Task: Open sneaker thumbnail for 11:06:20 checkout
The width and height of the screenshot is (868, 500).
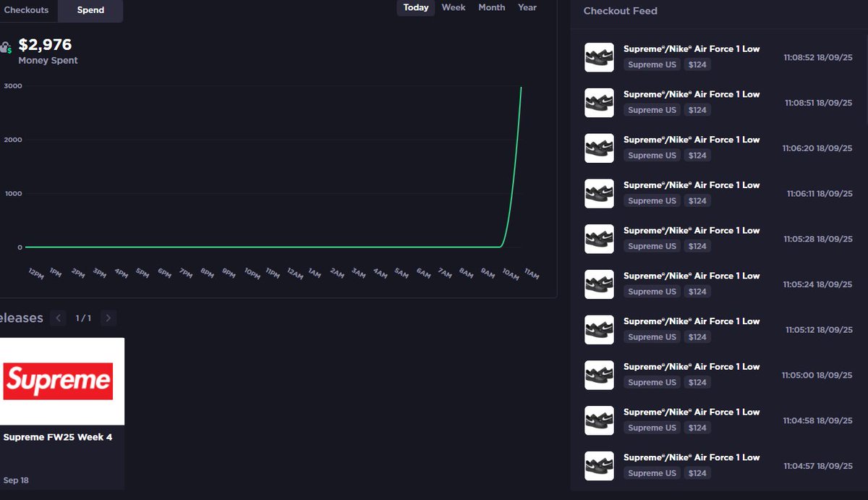Action: coord(599,148)
